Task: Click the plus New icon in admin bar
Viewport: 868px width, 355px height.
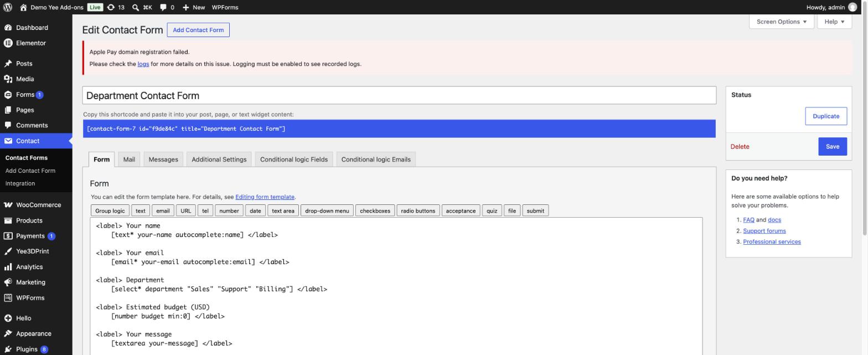Action: (186, 7)
